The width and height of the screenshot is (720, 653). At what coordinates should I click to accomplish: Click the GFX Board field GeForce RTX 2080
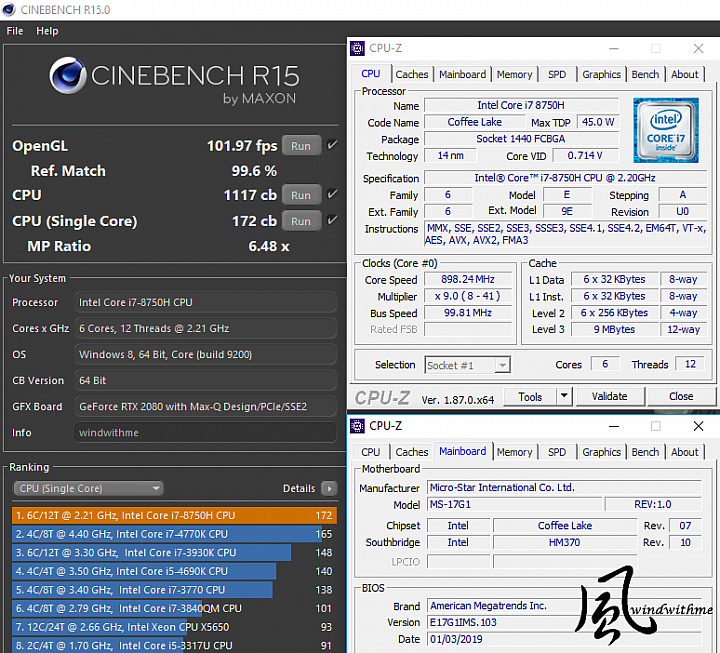coord(205,406)
